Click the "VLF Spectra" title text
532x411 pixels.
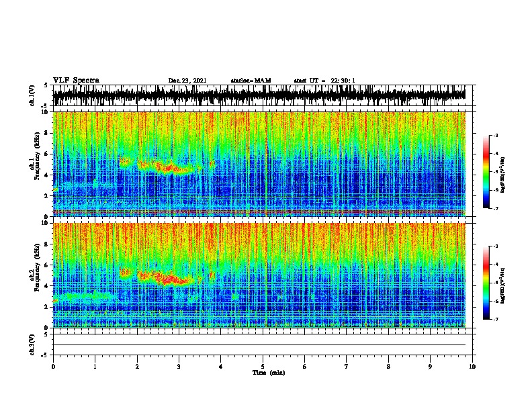tap(76, 81)
